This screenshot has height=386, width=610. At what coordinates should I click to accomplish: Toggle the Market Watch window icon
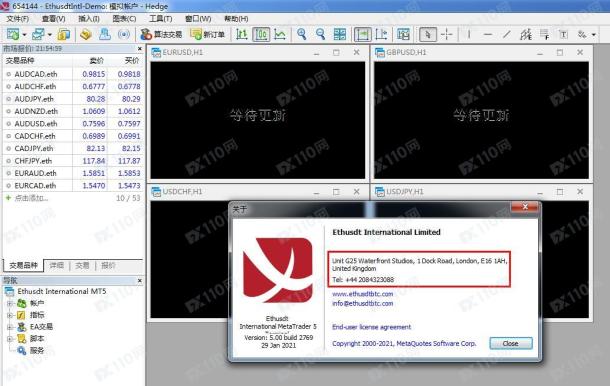[x=64, y=35]
